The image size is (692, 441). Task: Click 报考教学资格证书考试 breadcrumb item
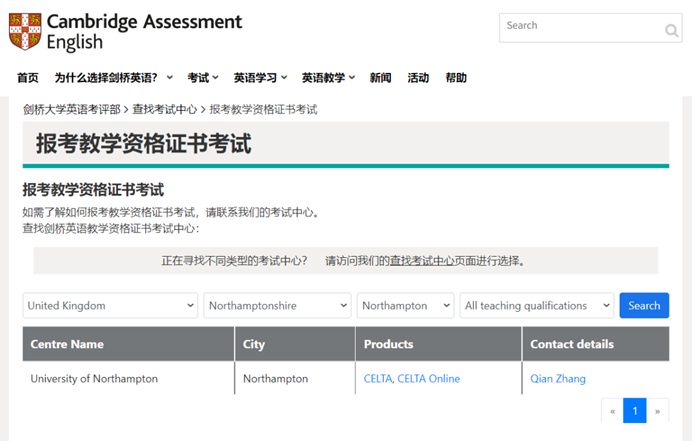263,109
